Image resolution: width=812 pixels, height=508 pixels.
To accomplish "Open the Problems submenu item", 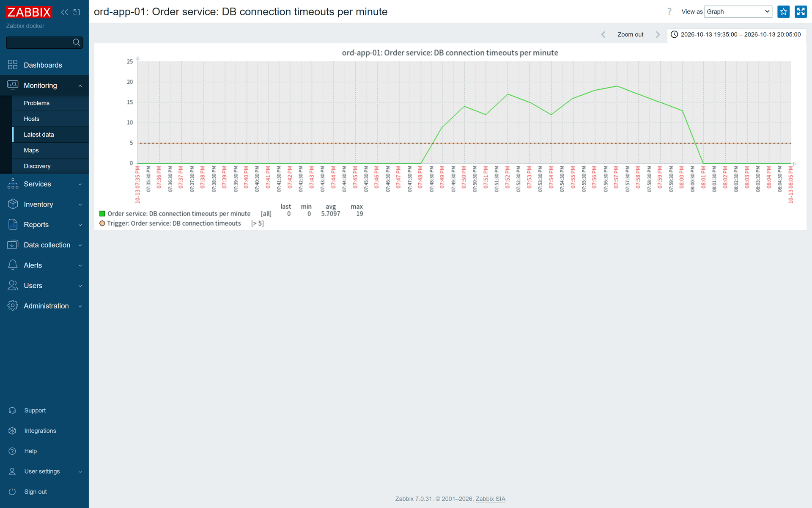I will pos(50,103).
